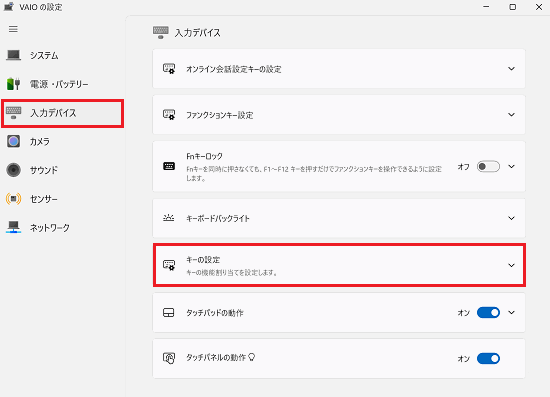Image resolution: width=550 pixels, height=397 pixels.
Task: Open the 電源・バッテリー sidebar page
Action: (x=62, y=84)
